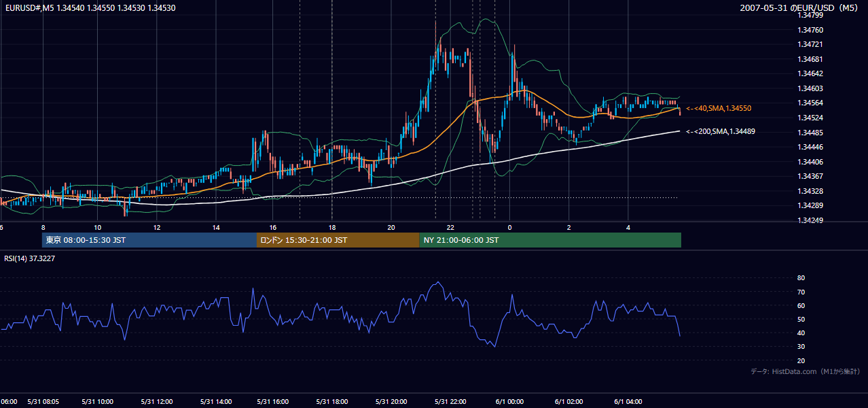This screenshot has width=868, height=408.
Task: Click the 5/31 22:00 time axis label
Action: coord(450,401)
